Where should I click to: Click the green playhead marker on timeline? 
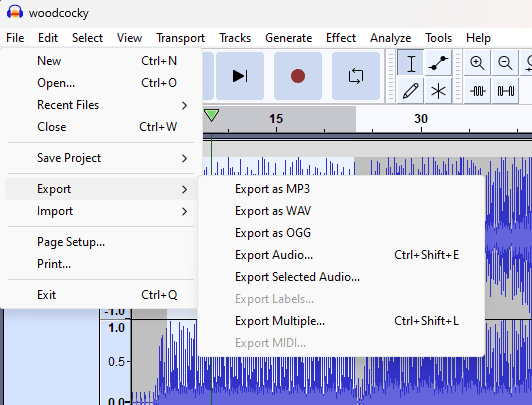click(211, 115)
